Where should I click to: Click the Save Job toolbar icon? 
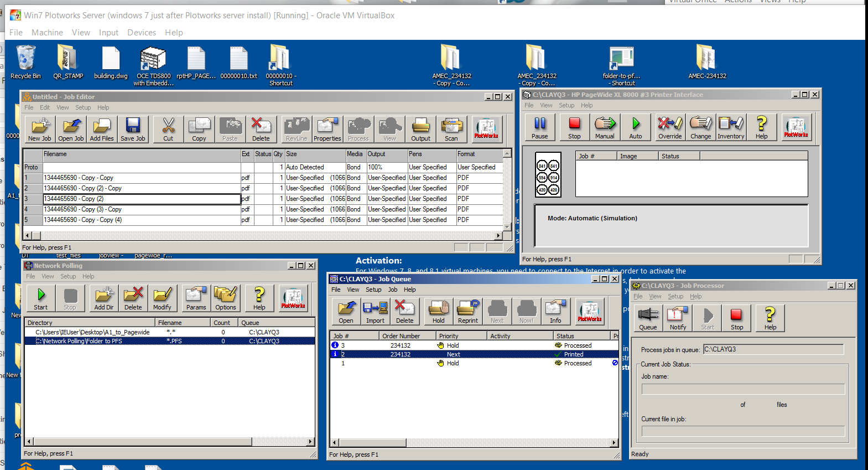pos(133,130)
